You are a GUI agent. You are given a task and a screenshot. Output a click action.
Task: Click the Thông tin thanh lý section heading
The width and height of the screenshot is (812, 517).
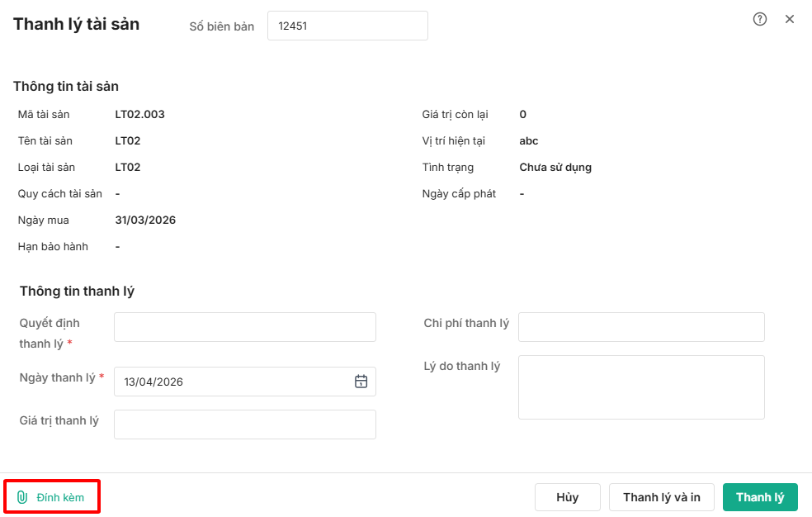[77, 292]
